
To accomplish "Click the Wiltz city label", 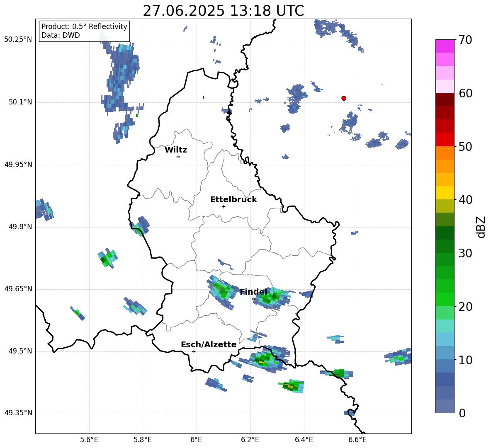I will pos(176,150).
